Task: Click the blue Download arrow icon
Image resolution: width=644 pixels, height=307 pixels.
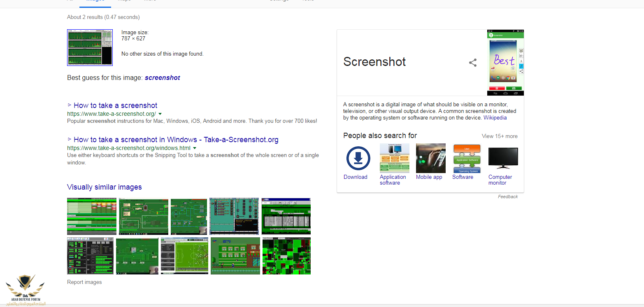Action: click(x=358, y=158)
